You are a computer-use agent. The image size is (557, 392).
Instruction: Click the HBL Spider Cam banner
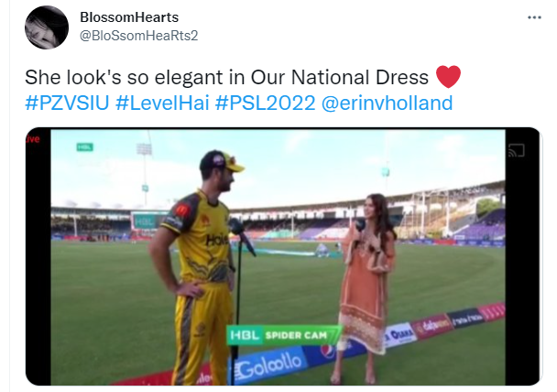click(x=283, y=335)
